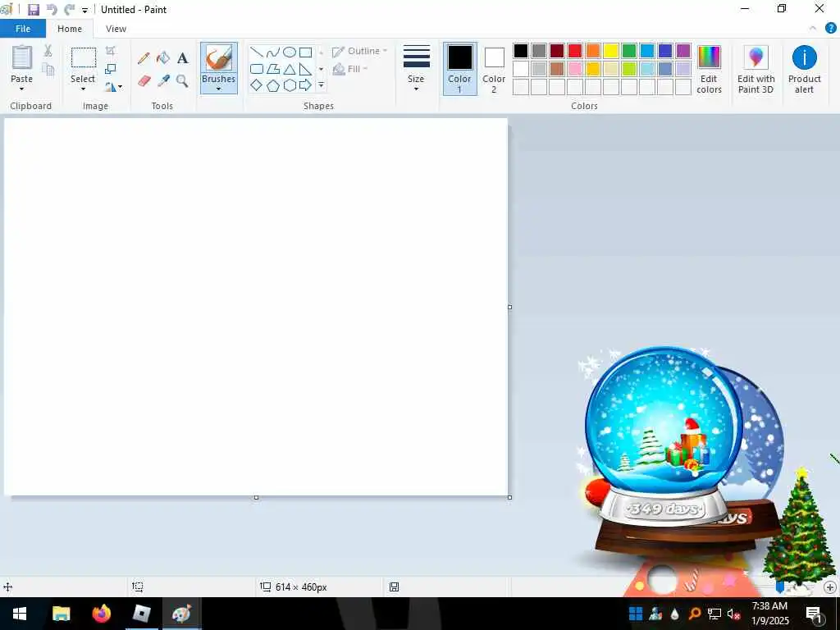Click inside the white drawing canvas
The image size is (840, 630).
(256, 307)
